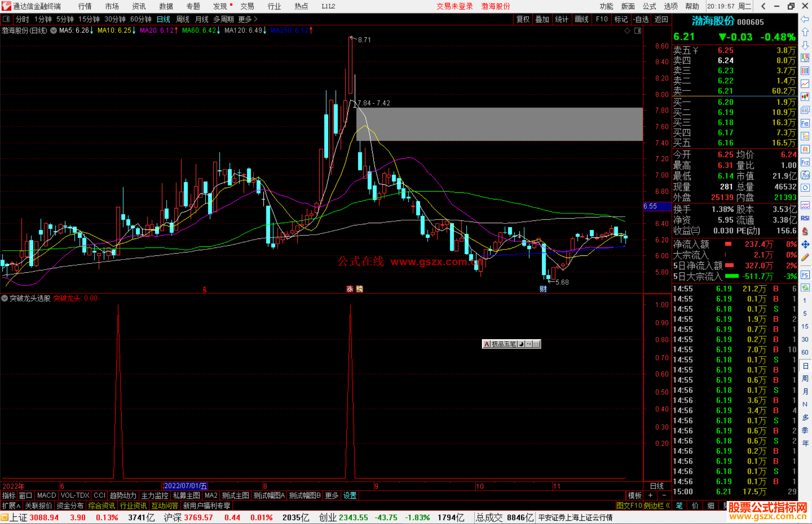The image size is (812, 524).
Task: Open the 资讯 menu
Action: (x=139, y=6)
